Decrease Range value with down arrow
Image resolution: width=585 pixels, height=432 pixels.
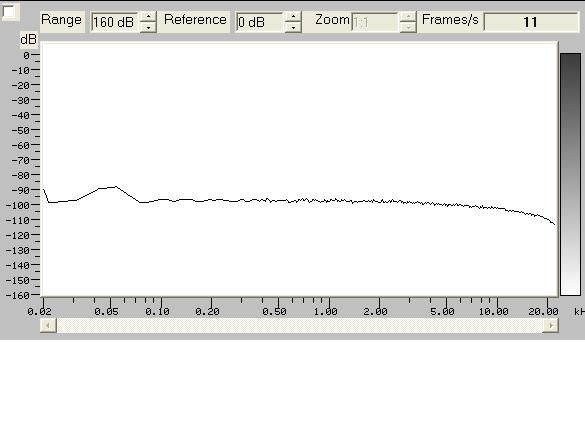[x=148, y=27]
